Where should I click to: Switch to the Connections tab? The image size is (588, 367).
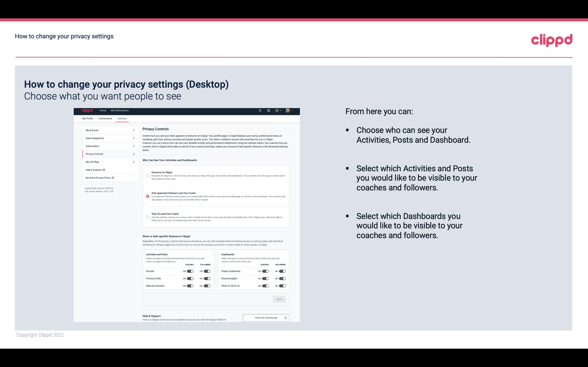(105, 118)
